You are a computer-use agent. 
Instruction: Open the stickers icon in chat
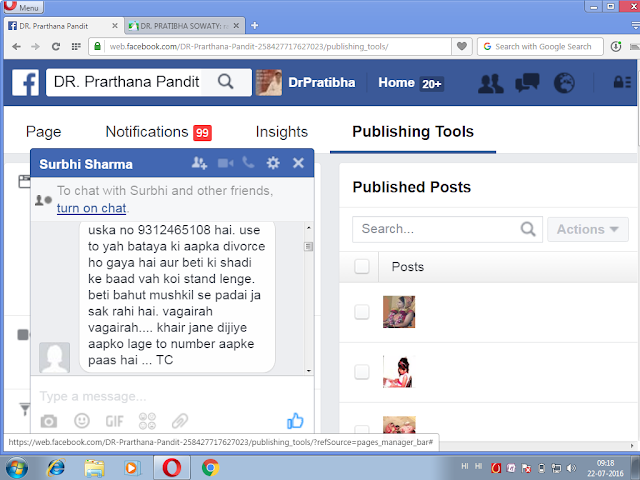(147, 421)
